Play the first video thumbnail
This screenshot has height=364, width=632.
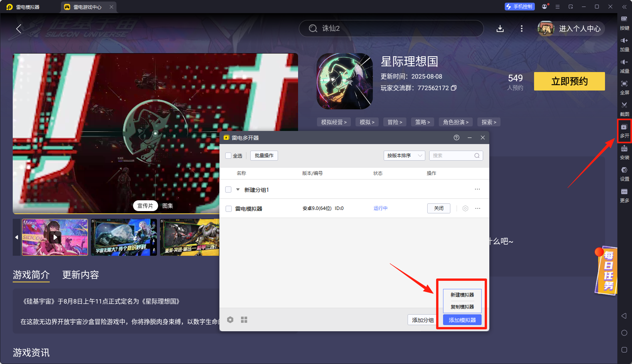tap(55, 237)
